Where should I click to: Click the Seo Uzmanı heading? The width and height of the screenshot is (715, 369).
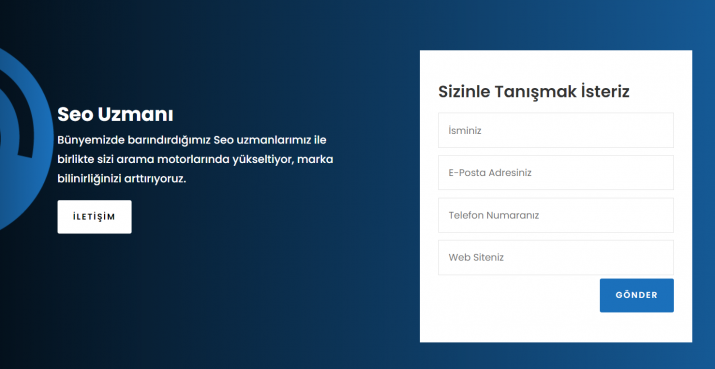[115, 114]
